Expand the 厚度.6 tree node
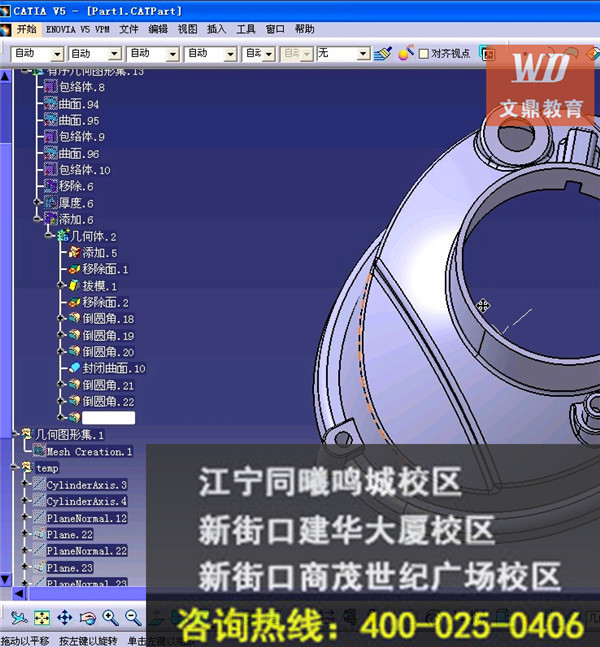600x647 pixels. pos(37,202)
